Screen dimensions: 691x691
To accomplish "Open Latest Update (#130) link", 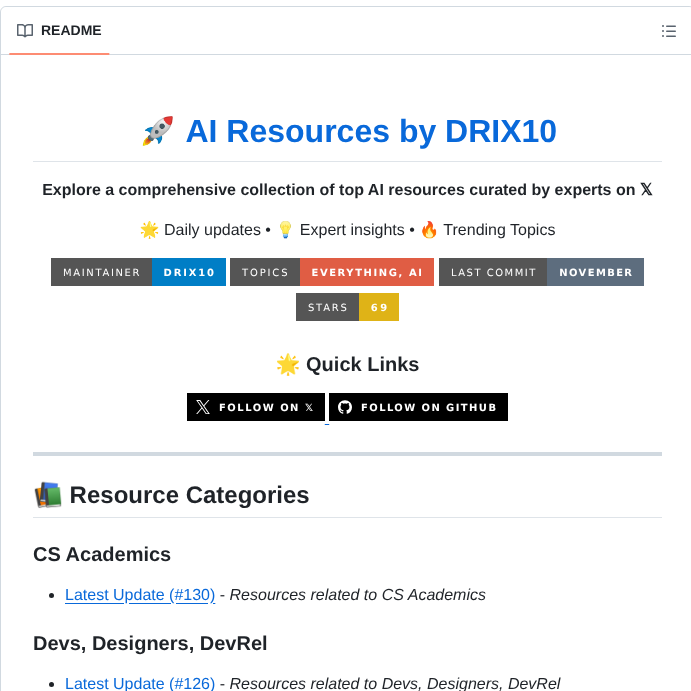I will tap(140, 594).
